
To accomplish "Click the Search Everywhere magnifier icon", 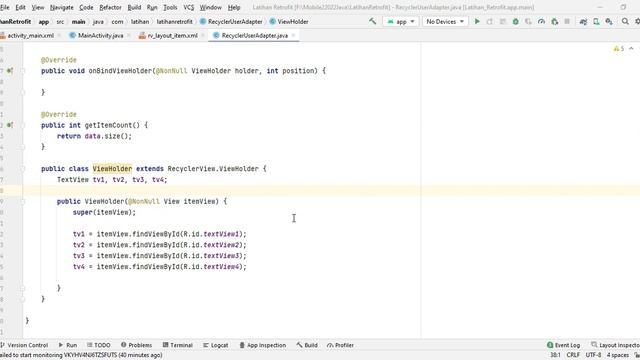I will 625,21.
